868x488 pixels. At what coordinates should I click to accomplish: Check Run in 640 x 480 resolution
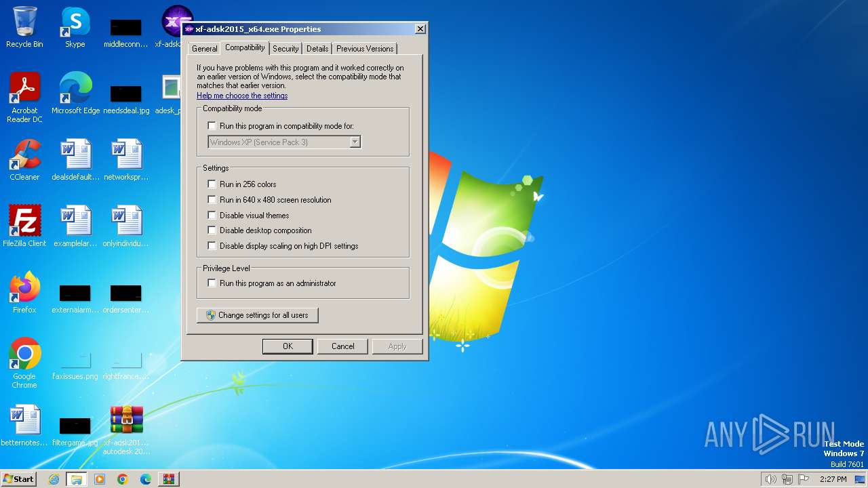point(212,200)
